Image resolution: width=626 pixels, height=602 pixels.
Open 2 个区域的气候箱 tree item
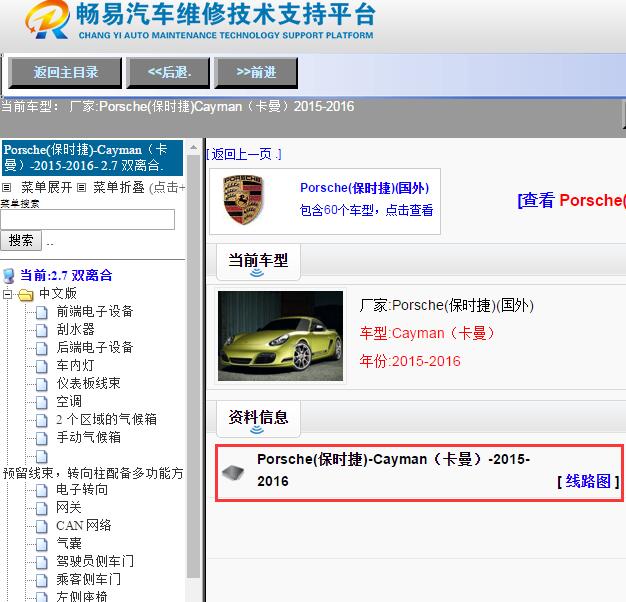pyautogui.click(x=106, y=419)
